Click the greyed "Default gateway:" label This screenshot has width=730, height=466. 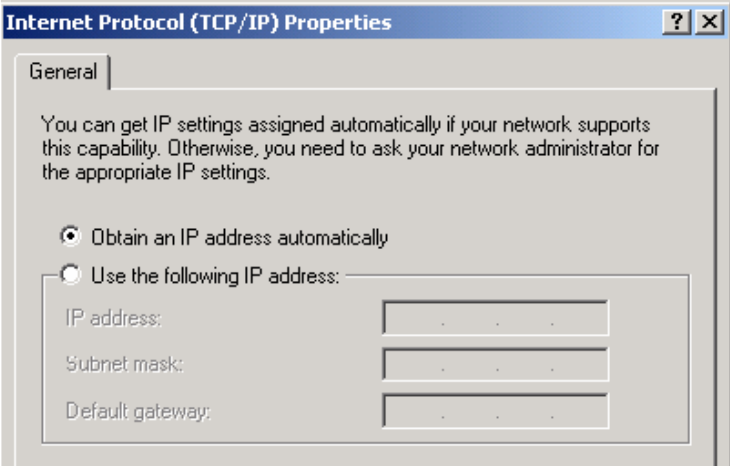[138, 412]
